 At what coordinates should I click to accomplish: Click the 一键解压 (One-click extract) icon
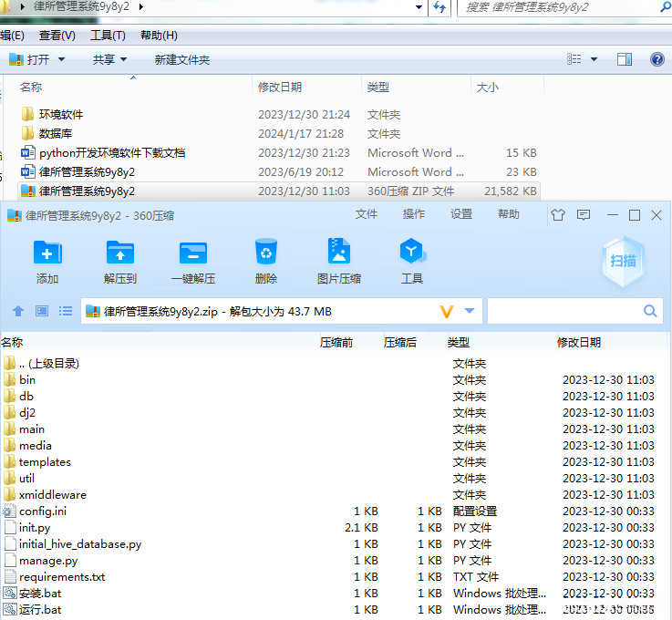click(193, 253)
